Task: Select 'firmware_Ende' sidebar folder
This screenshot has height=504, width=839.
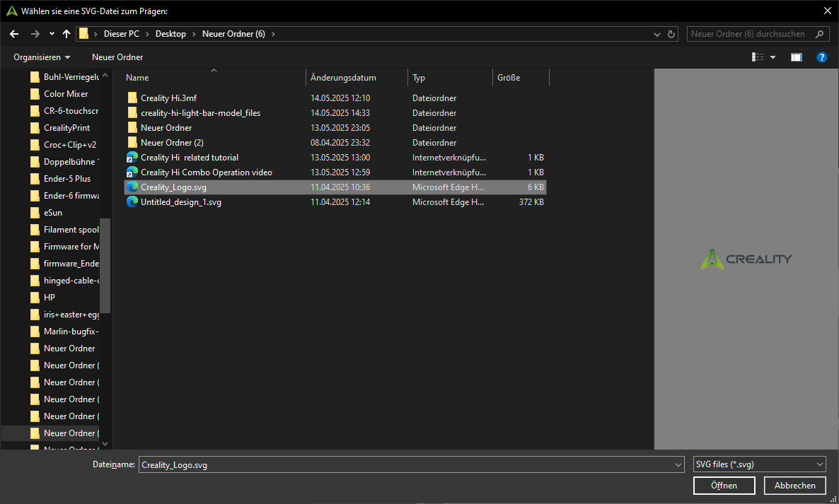Action: coord(65,264)
